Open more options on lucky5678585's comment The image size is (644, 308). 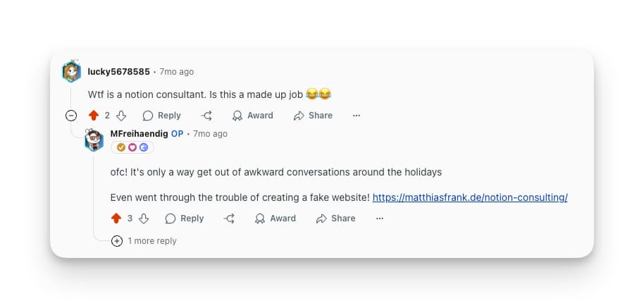point(357,116)
